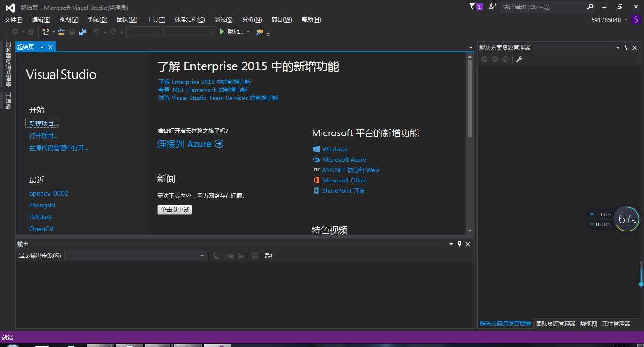Image resolution: width=644 pixels, height=347 pixels.
Task: Toggle auto-hide pin on Solution Explorer
Action: pos(626,47)
